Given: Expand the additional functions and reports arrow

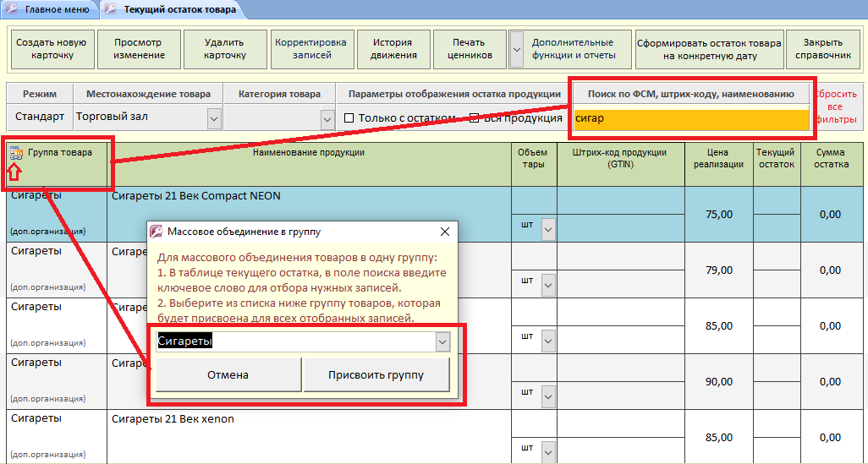Looking at the screenshot, I should pos(516,49).
